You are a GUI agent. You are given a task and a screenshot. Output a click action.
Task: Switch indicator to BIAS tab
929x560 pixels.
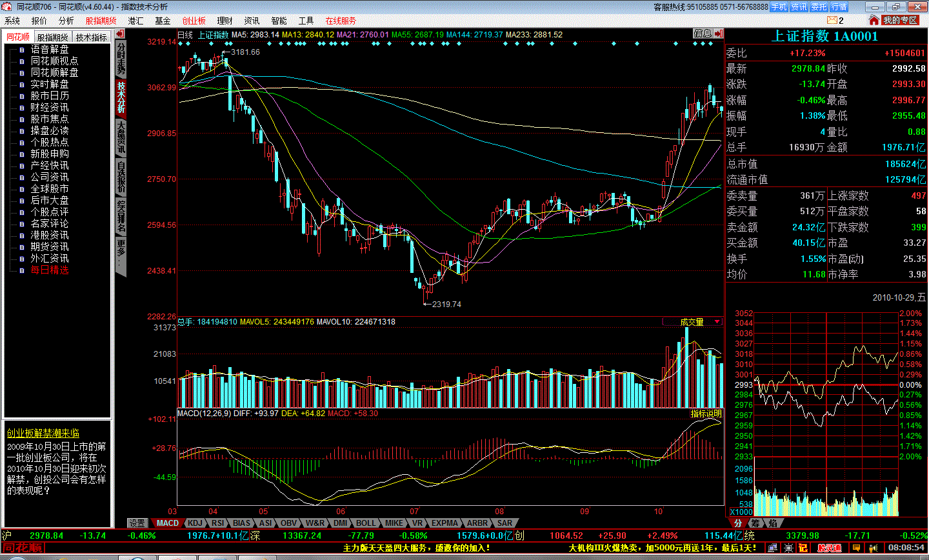pyautogui.click(x=241, y=523)
